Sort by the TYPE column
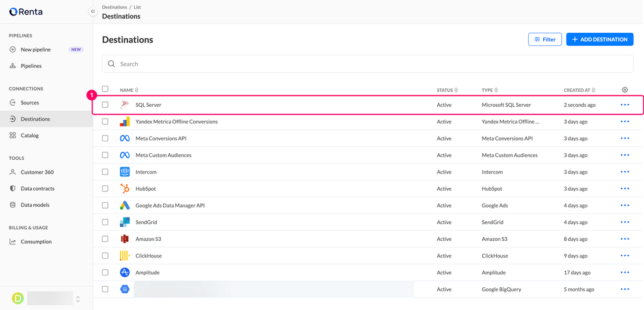 pyautogui.click(x=490, y=90)
